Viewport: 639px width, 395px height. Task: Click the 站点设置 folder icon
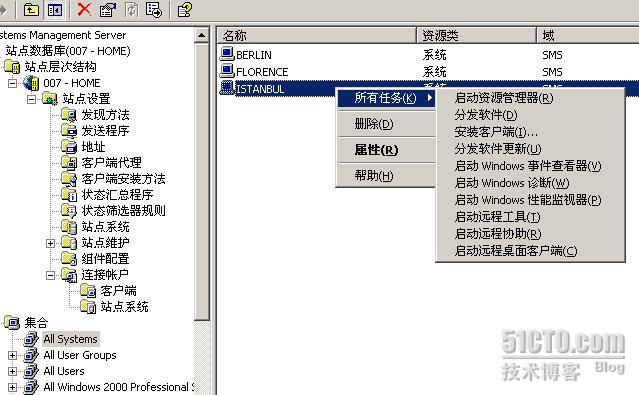click(50, 99)
